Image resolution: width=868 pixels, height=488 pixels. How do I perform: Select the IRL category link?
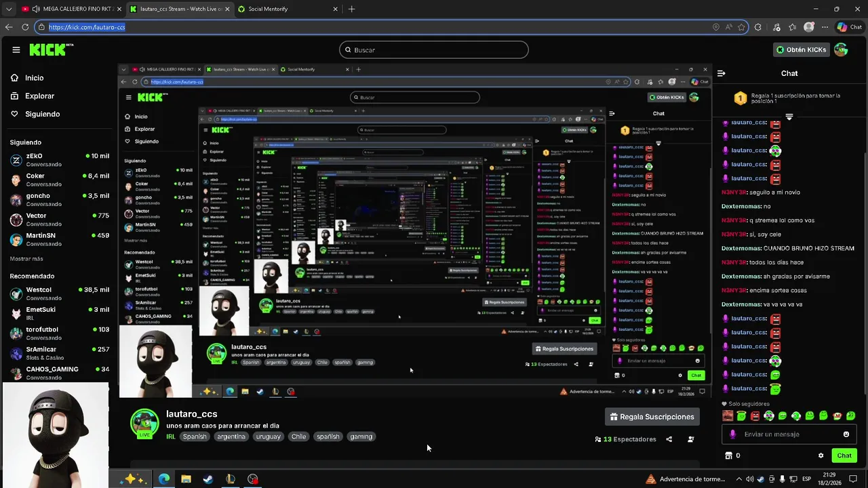coord(171,436)
